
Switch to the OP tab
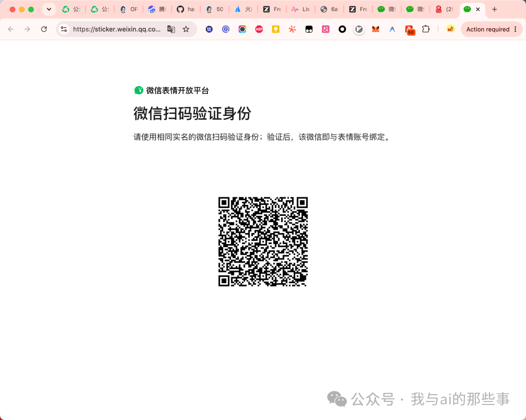(129, 9)
